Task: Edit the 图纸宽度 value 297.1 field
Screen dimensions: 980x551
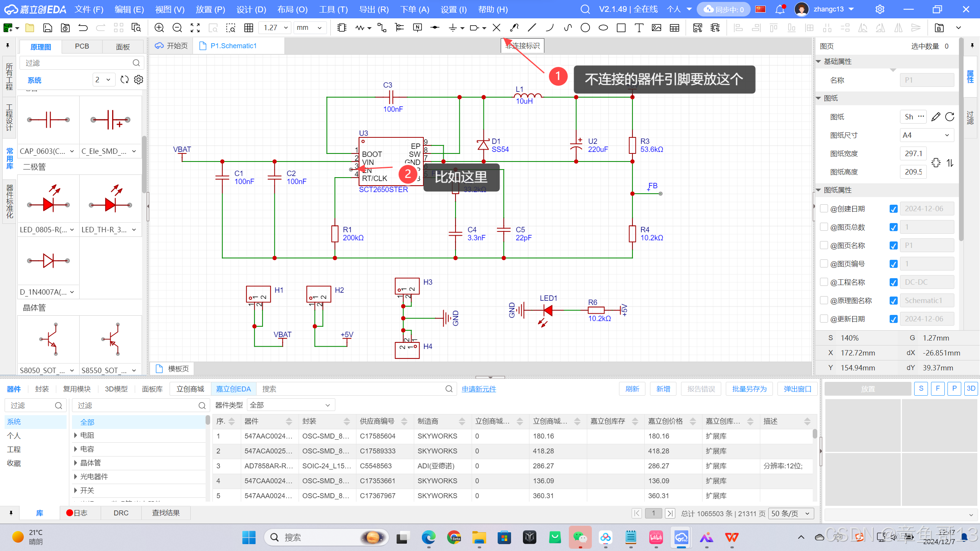Action: [913, 153]
